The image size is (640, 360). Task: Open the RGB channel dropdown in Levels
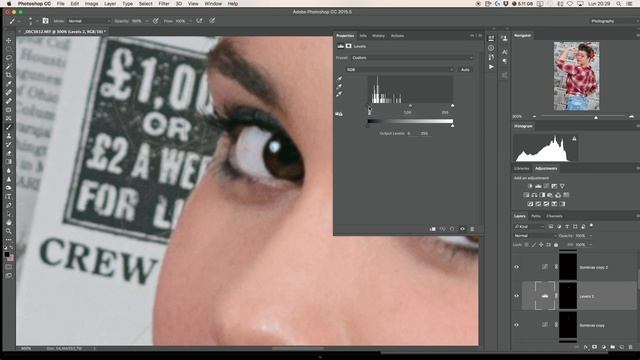tap(400, 70)
